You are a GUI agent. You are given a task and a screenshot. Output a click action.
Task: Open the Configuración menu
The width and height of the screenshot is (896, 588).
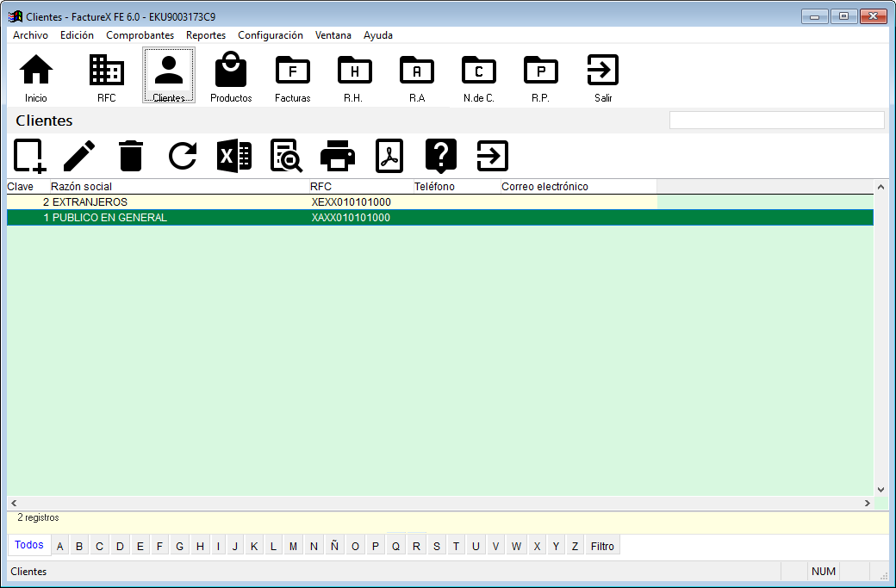(271, 35)
